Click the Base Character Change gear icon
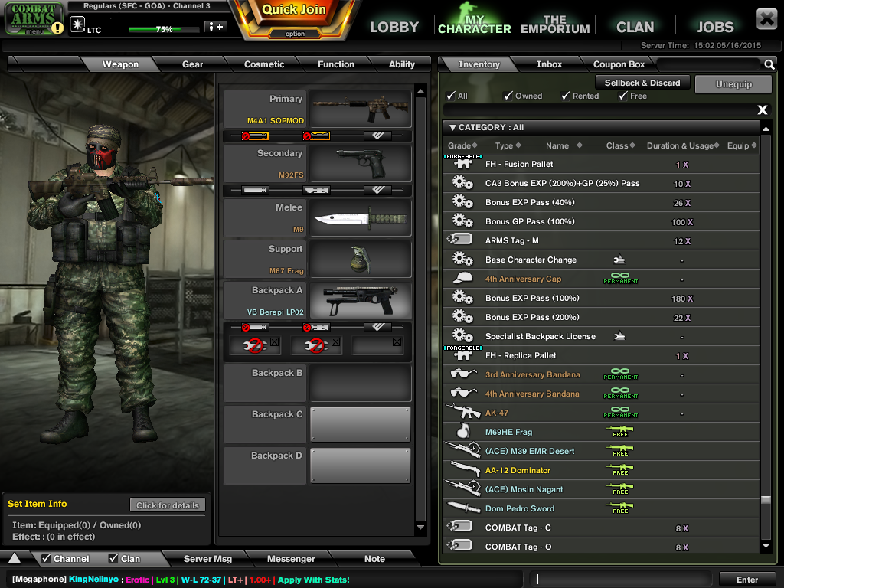Viewport: 882px width, 588px height. pos(462,259)
